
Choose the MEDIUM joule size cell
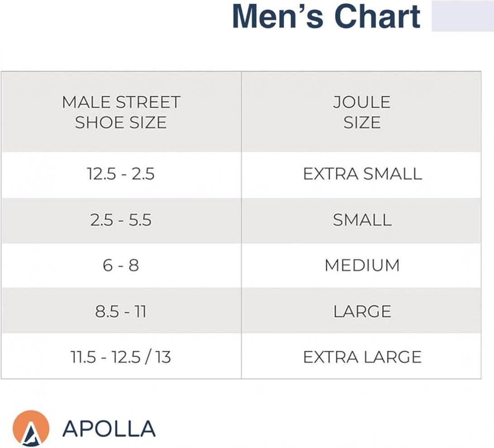click(x=362, y=265)
